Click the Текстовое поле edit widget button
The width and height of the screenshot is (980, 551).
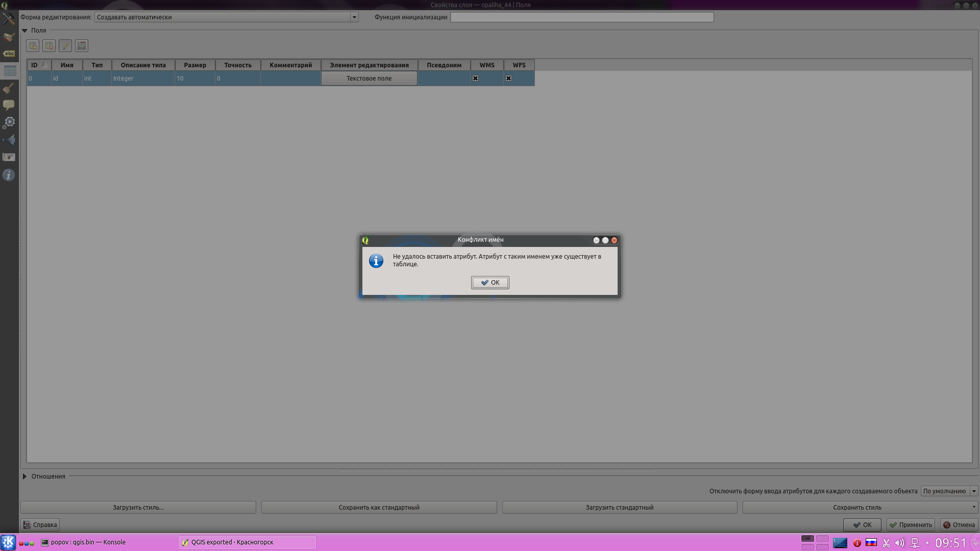pos(369,79)
